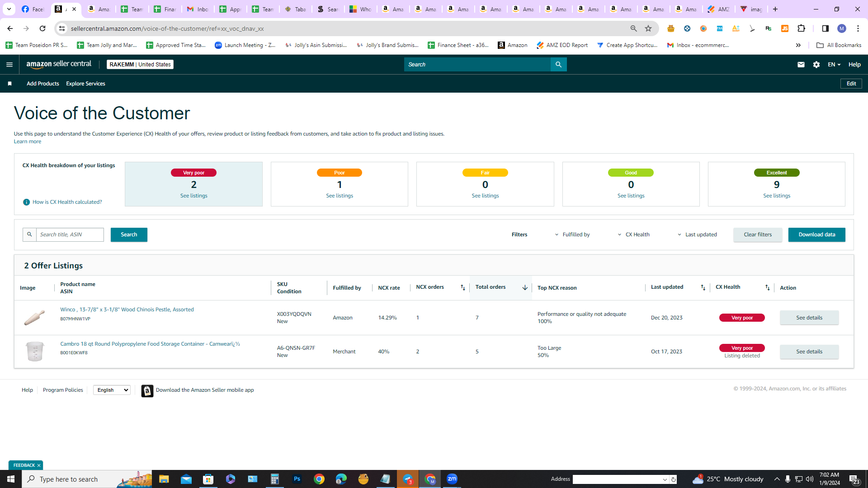Expand the CX Health filter dropdown
868x488 pixels.
(633, 235)
